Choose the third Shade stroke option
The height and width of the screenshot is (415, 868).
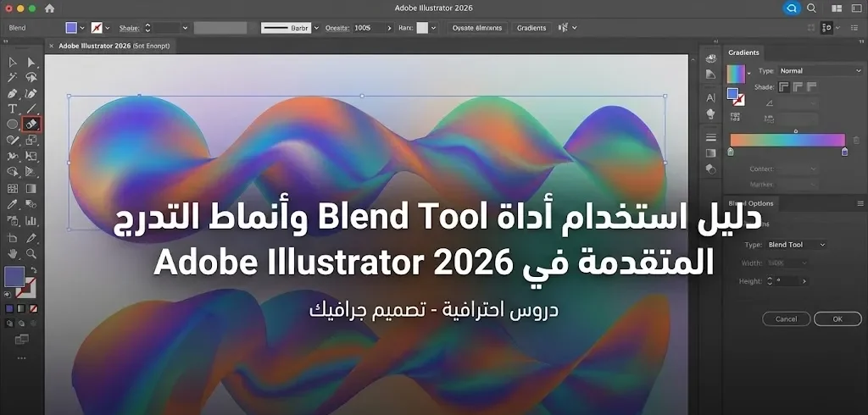coord(811,86)
